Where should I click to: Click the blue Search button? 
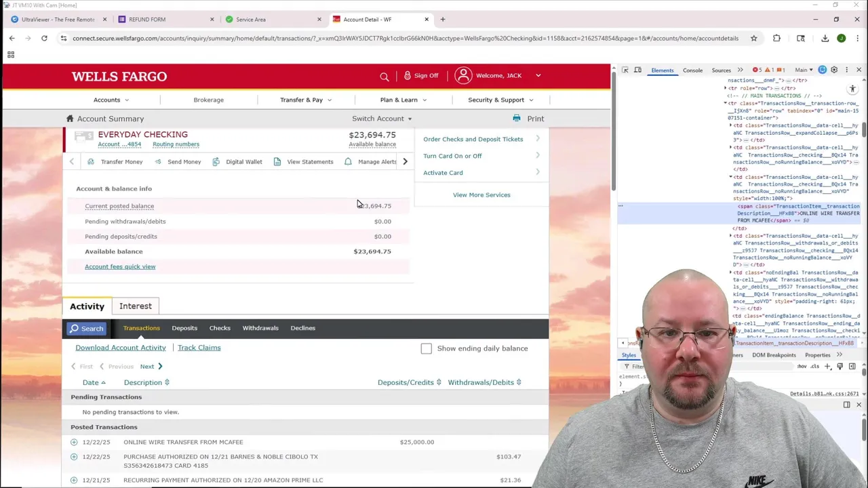(86, 328)
